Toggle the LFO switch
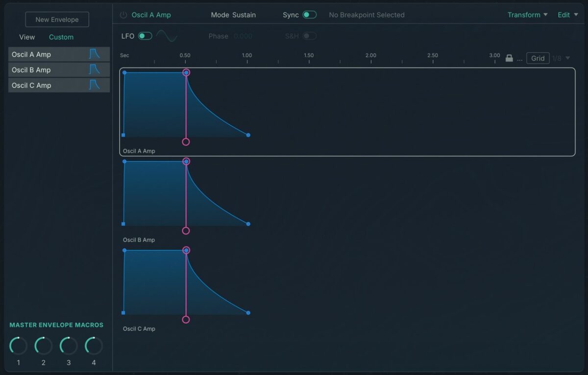Screen dimensions: 588x375 point(145,36)
